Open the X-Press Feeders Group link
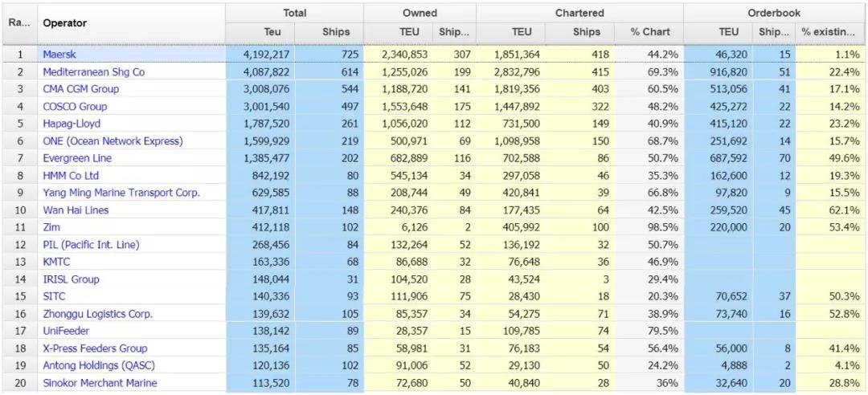This screenshot has width=868, height=395. coord(95,348)
